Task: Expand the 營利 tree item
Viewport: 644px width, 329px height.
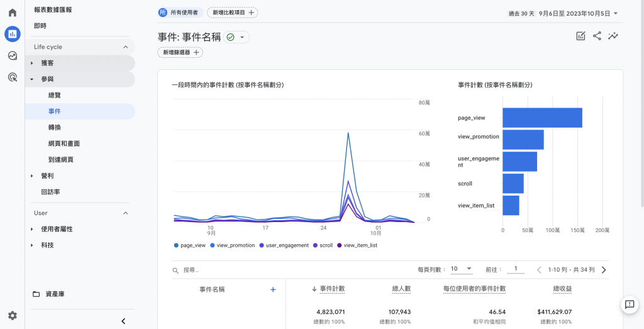Action: tap(32, 176)
